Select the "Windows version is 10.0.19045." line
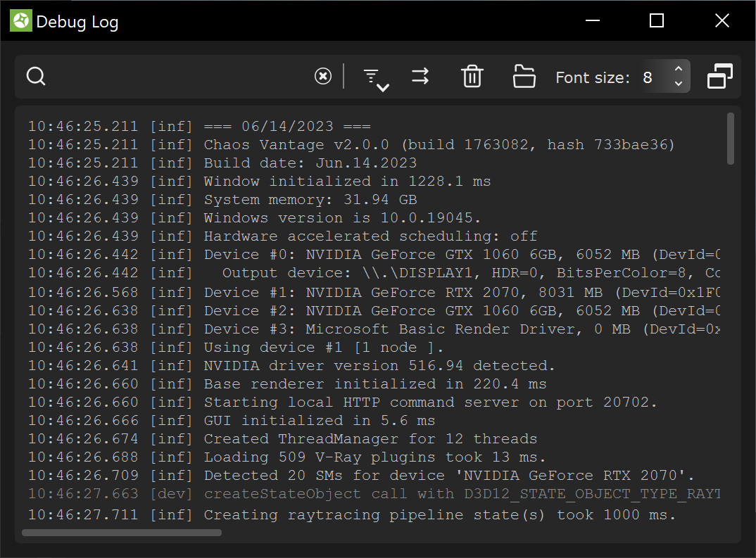 pyautogui.click(x=255, y=218)
